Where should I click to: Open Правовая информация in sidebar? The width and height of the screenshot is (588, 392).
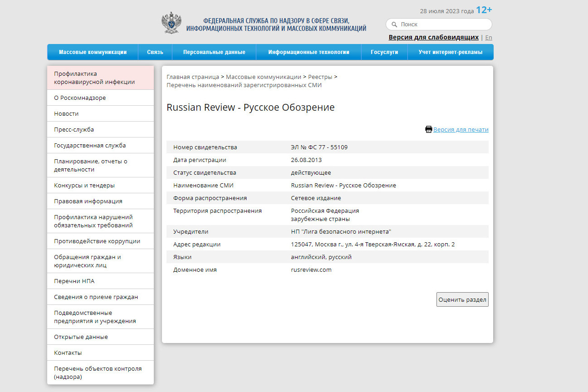click(100, 201)
